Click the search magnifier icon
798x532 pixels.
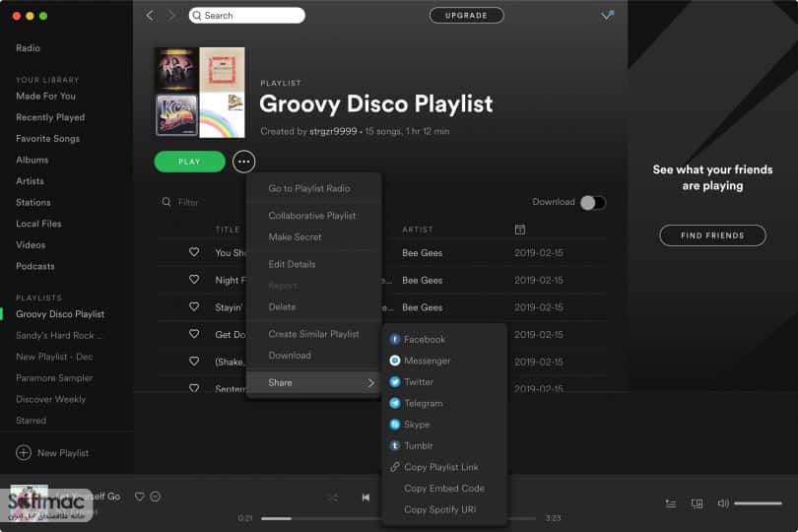[x=197, y=16]
